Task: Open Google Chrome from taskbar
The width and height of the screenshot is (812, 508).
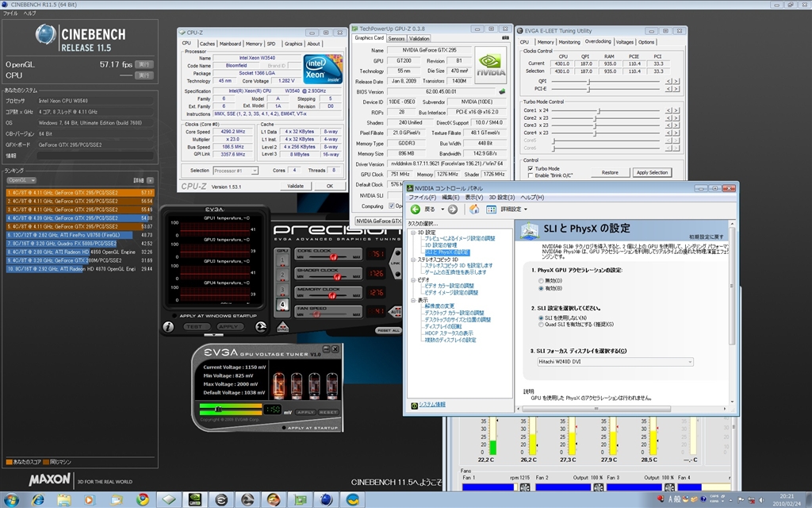Action: click(143, 500)
